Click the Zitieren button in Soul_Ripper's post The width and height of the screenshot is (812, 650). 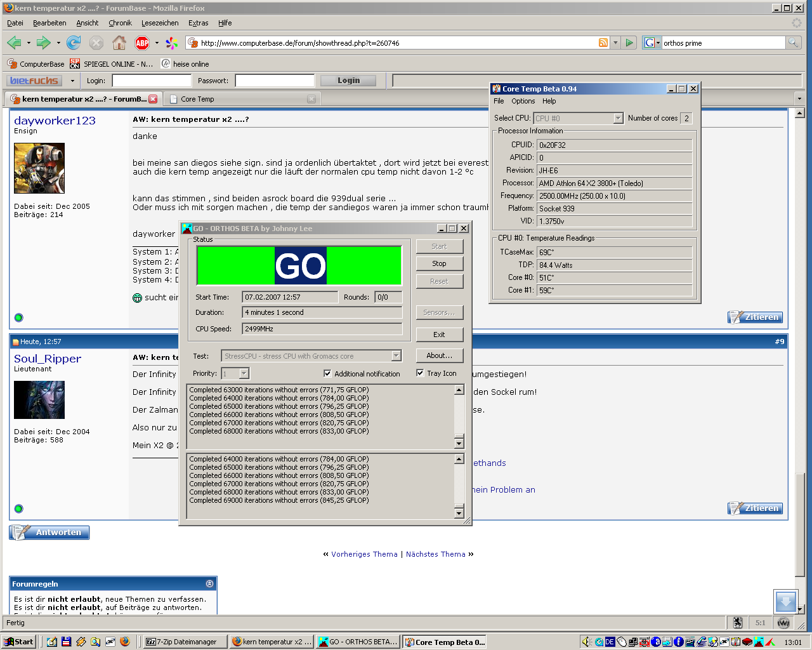click(x=755, y=508)
